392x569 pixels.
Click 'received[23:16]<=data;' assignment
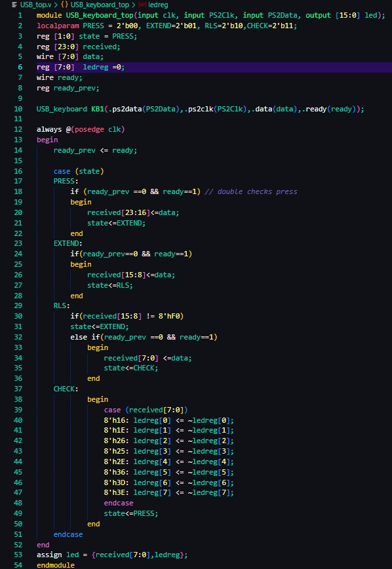point(133,212)
